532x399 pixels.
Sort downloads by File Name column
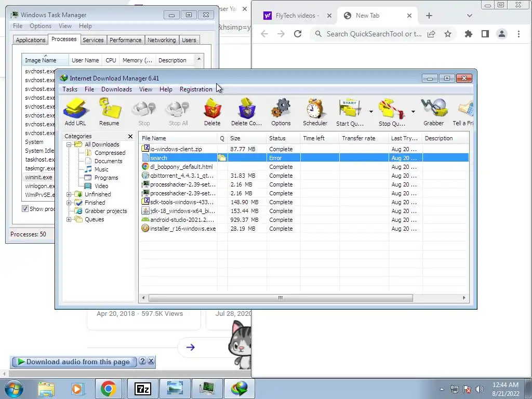[x=178, y=138]
